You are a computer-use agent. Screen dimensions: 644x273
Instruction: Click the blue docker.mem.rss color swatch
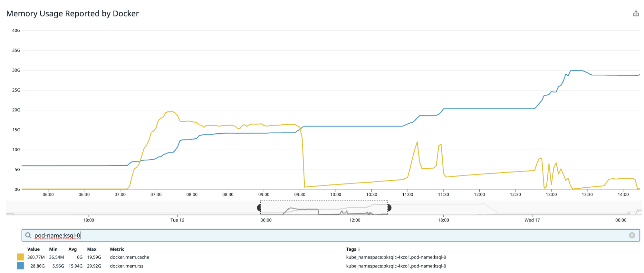(x=20, y=266)
